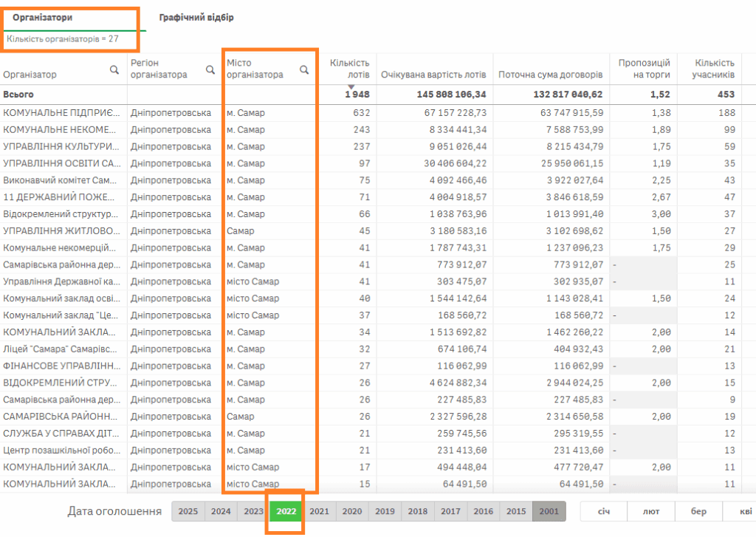This screenshot has width=756, height=537.
Task: Choose year 2019 in Дата оголошення
Action: [385, 511]
